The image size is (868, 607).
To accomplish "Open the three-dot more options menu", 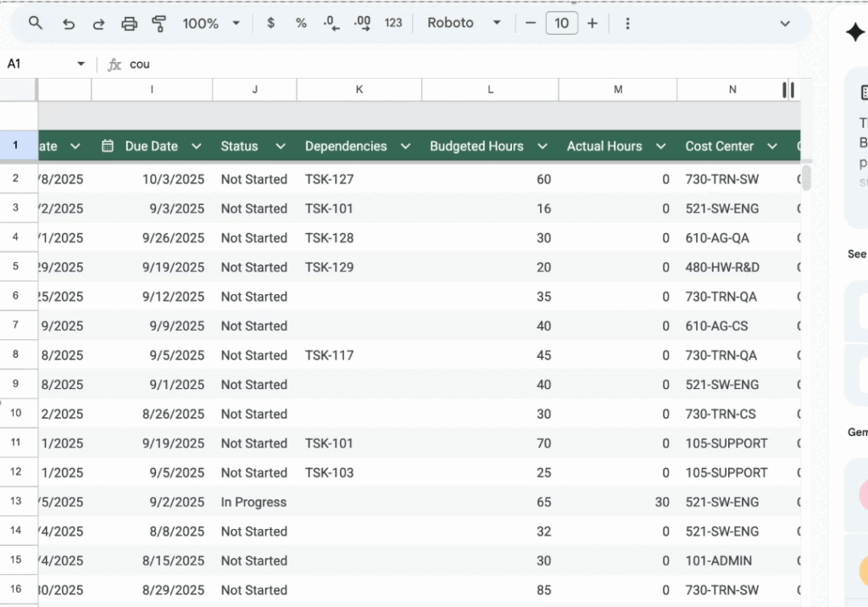I will click(x=627, y=23).
